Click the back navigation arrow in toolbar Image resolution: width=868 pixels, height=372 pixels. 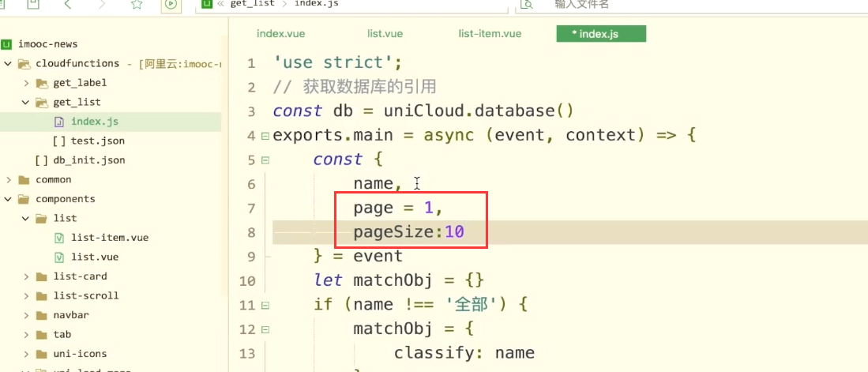[68, 5]
